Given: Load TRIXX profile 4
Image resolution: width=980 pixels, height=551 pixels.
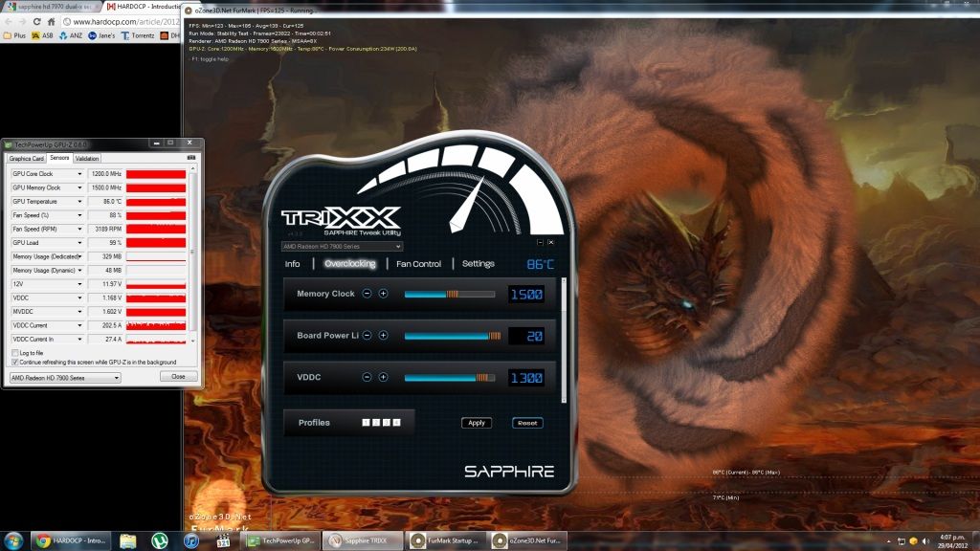Looking at the screenshot, I should pyautogui.click(x=396, y=423).
